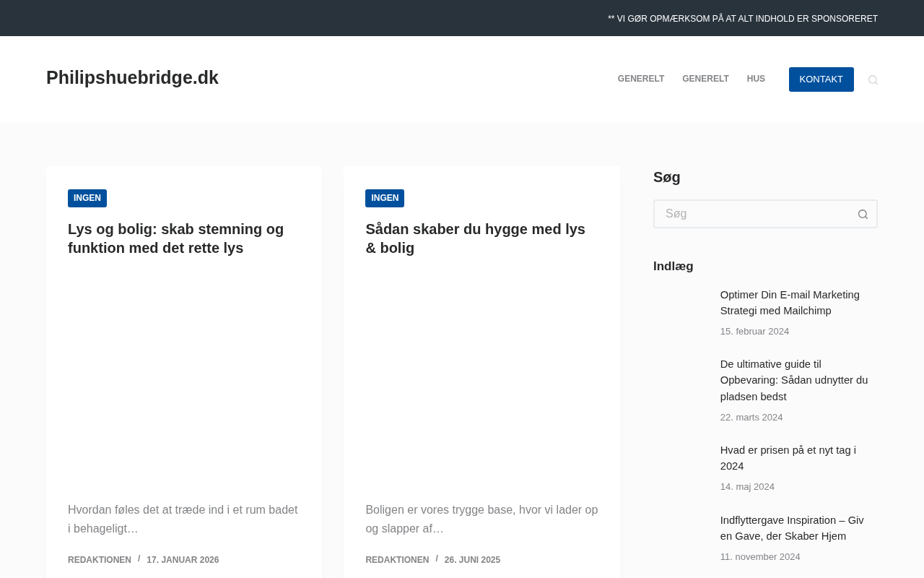Click the date 14. maj 2024
The width and height of the screenshot is (924, 578).
(747, 487)
